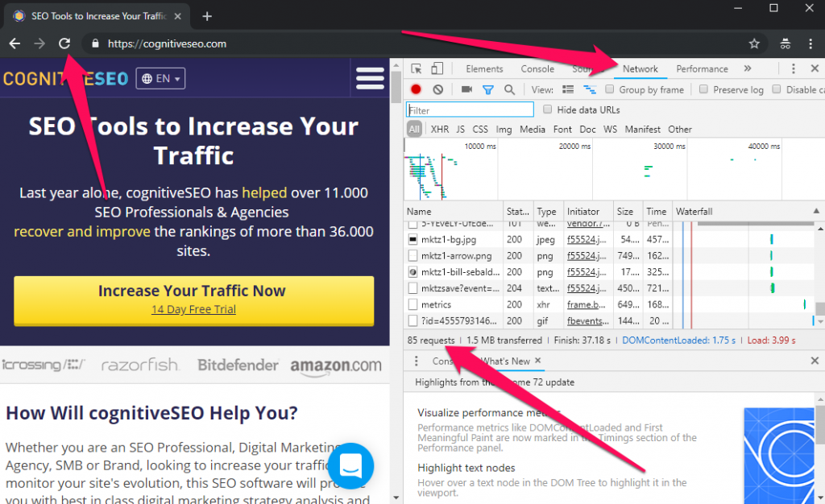Enable Preserve log
Viewport: 825px width, 504px height.
[703, 89]
